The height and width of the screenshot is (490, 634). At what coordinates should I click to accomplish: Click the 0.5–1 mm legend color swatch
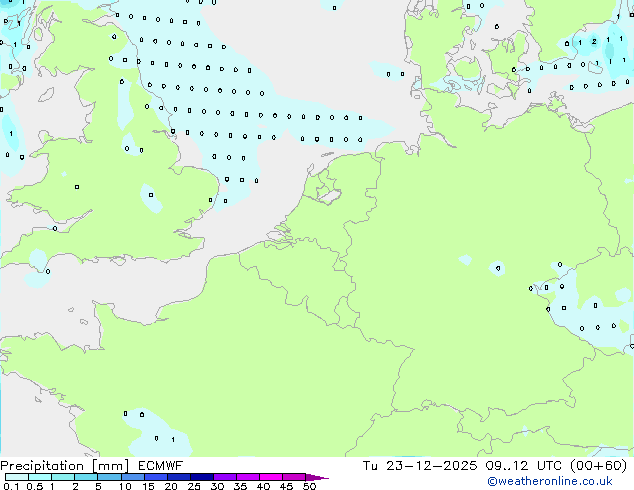click(x=40, y=477)
